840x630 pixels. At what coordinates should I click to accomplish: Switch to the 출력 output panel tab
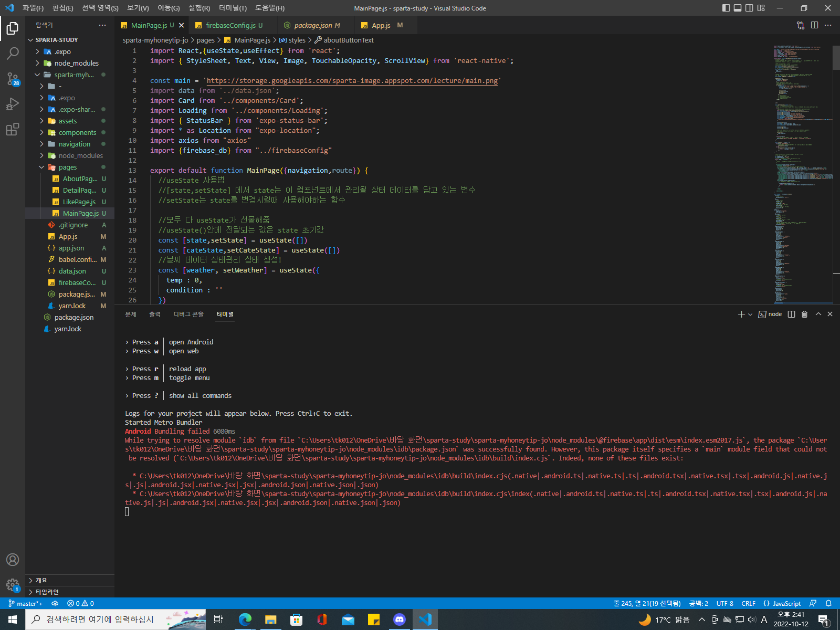coord(155,314)
